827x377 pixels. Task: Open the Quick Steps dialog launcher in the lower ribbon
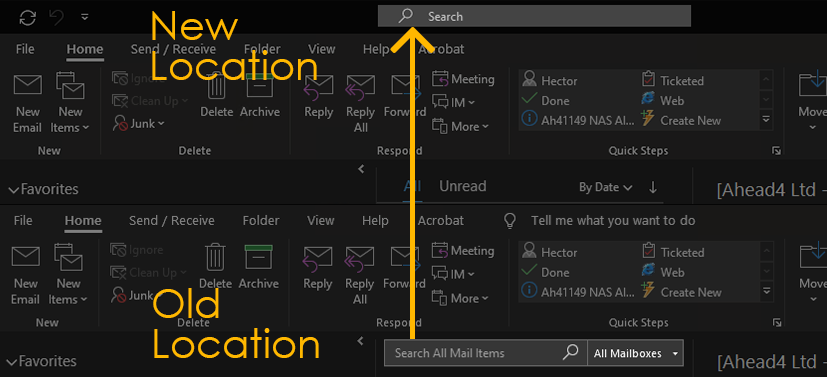point(776,322)
